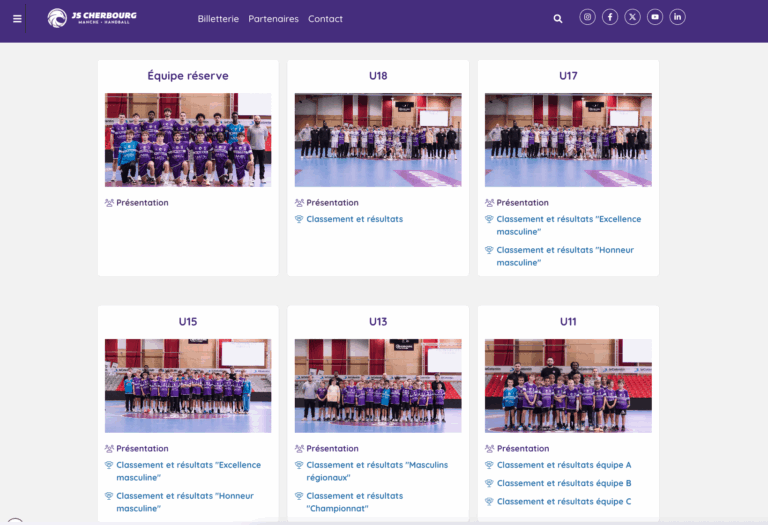
Task: Open Présentation under Équipe réserve
Action: click(142, 203)
